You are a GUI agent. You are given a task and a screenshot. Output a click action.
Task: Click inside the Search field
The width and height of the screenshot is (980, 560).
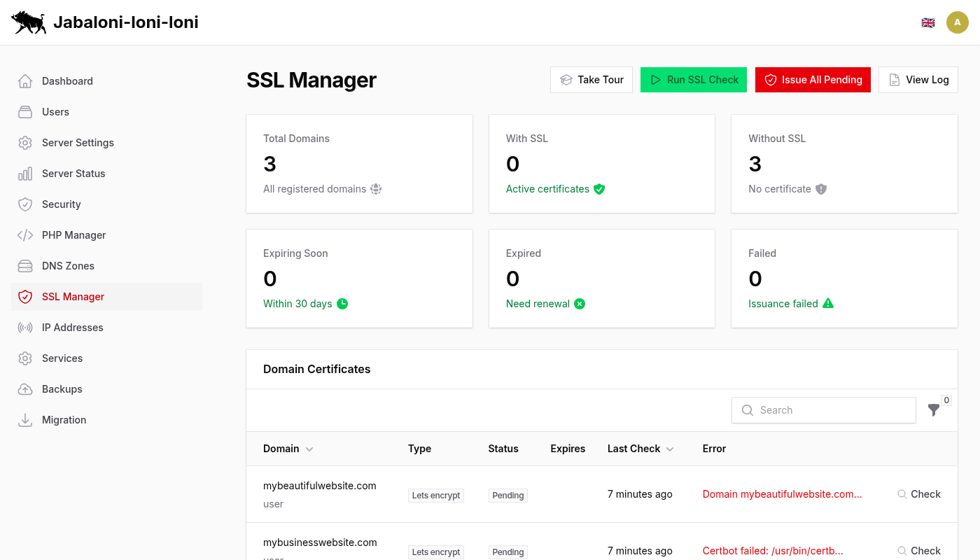823,410
